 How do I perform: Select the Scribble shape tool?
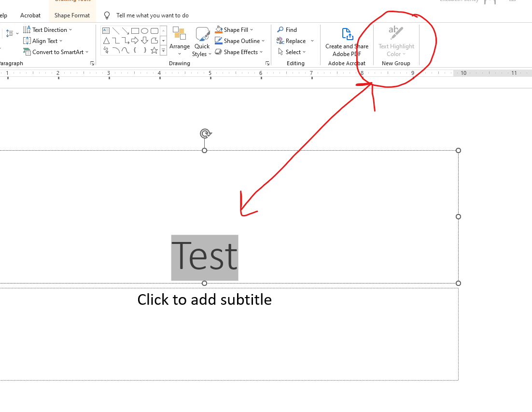point(106,51)
